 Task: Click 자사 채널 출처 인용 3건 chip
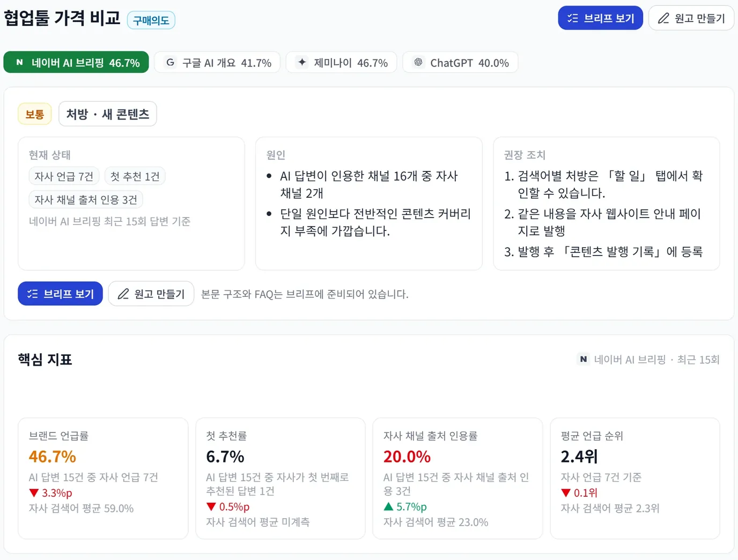[x=86, y=200]
